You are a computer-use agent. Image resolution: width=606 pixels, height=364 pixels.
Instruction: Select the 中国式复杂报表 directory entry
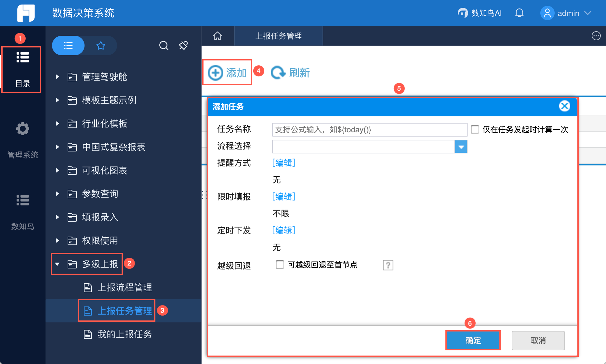(x=113, y=147)
